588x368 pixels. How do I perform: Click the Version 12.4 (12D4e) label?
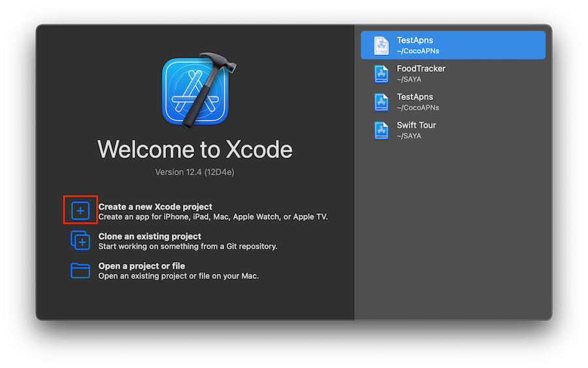click(x=195, y=172)
